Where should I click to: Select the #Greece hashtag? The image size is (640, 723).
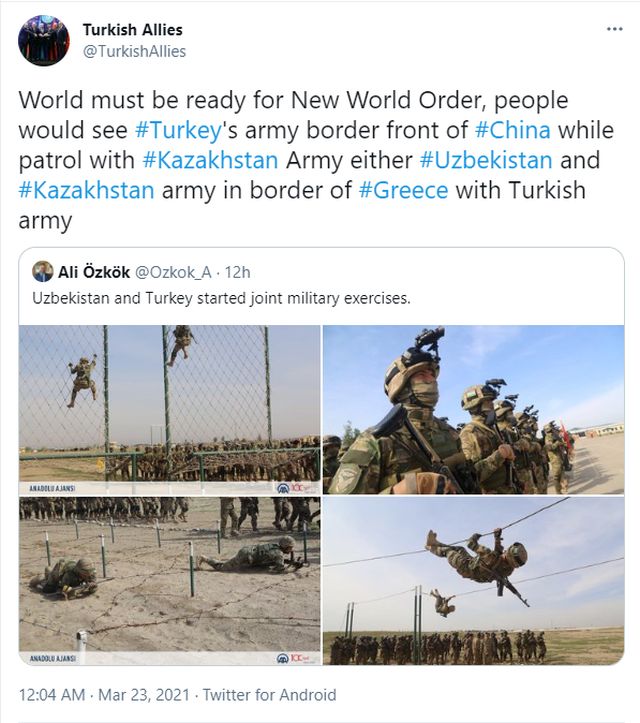pyautogui.click(x=406, y=190)
